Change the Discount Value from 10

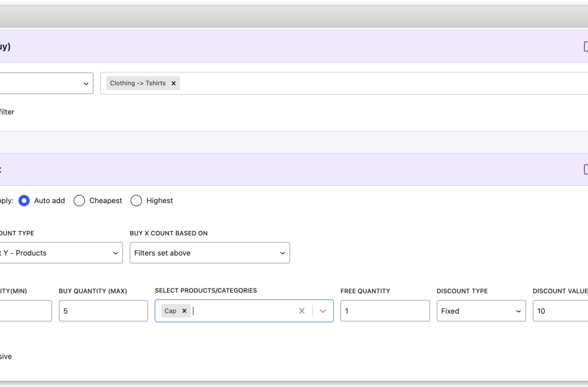(560, 311)
